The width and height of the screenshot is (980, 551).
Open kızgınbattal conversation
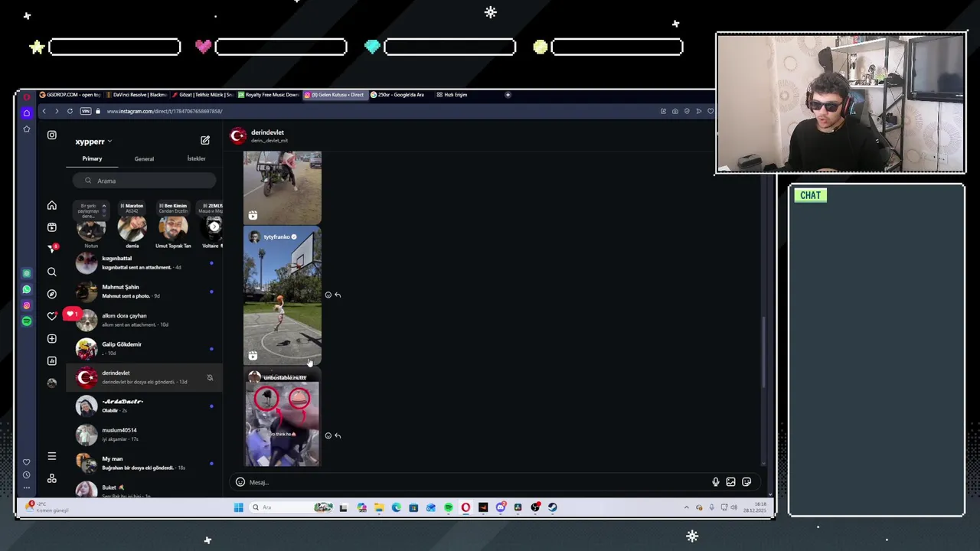[x=145, y=263]
